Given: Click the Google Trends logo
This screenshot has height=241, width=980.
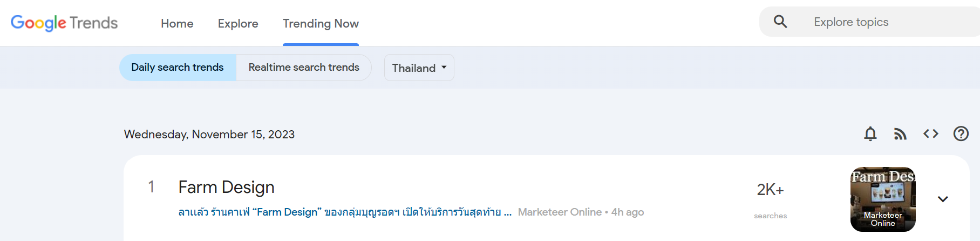Looking at the screenshot, I should coord(64,23).
